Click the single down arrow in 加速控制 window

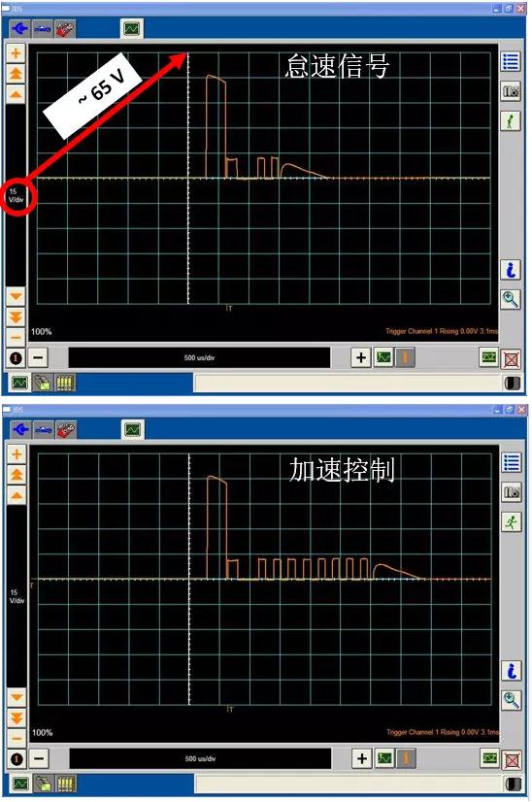17,697
